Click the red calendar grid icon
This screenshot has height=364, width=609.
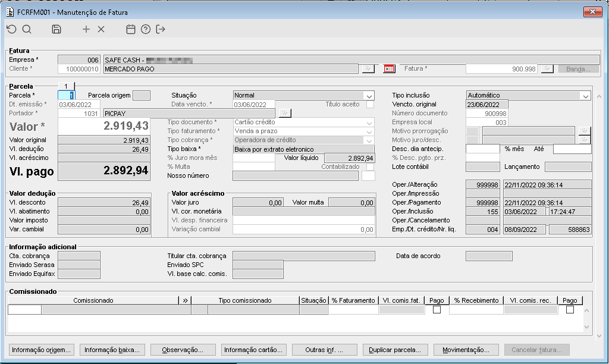click(x=389, y=69)
